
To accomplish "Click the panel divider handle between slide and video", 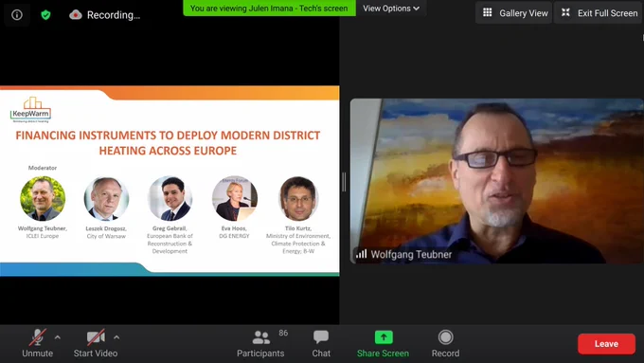I will (344, 182).
